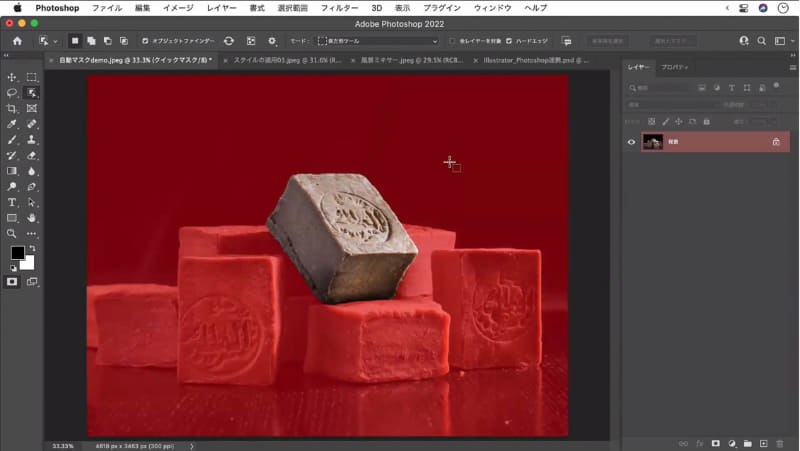Choose New Selection mode in options bar

(75, 41)
